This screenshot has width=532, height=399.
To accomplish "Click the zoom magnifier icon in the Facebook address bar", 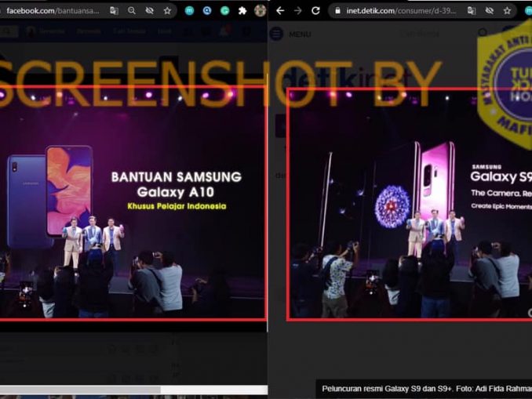I will point(132,11).
